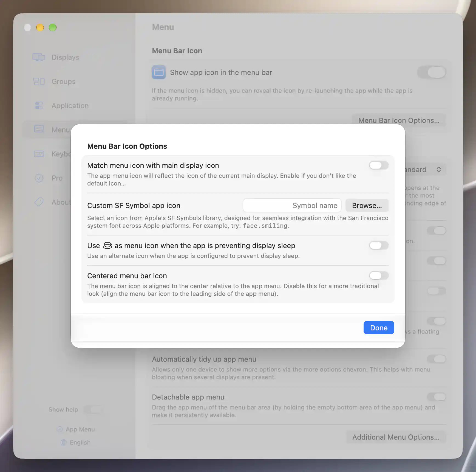The height and width of the screenshot is (472, 476).
Task: Toggle Match menu icon with main display icon
Action: (379, 165)
